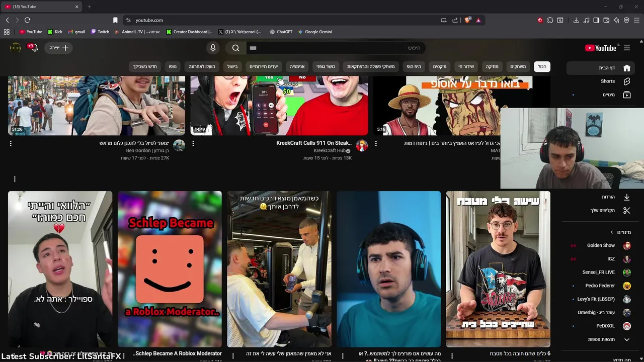Open three-dot menu for One Piece video

(x=376, y=143)
